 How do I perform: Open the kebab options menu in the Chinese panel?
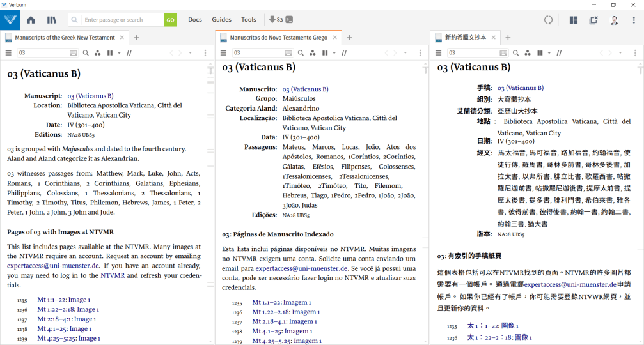tap(635, 53)
